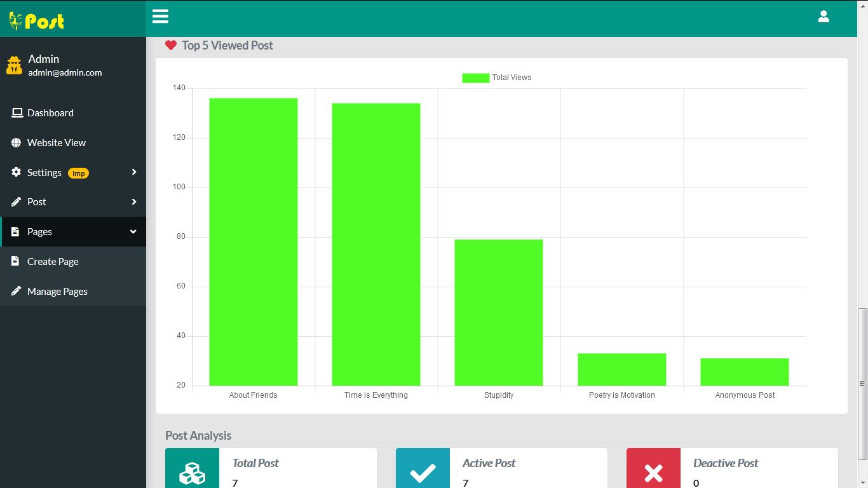Click the Admin avatar icon

[x=14, y=65]
